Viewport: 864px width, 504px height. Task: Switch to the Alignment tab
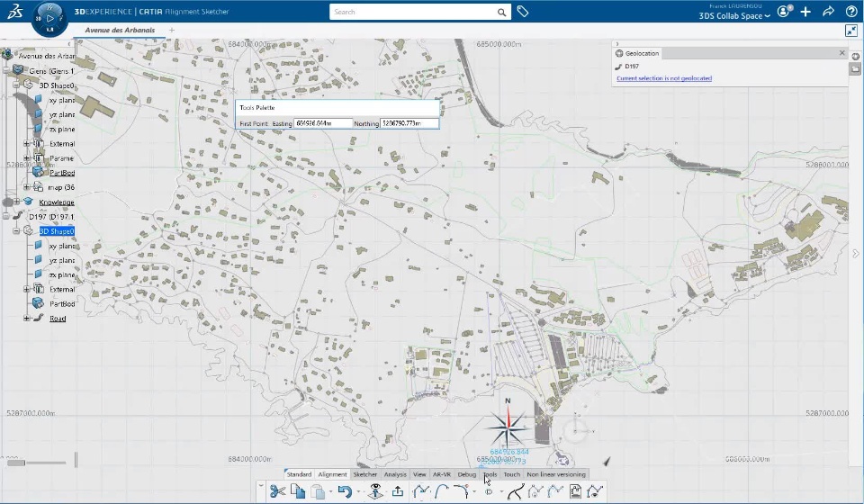click(332, 474)
